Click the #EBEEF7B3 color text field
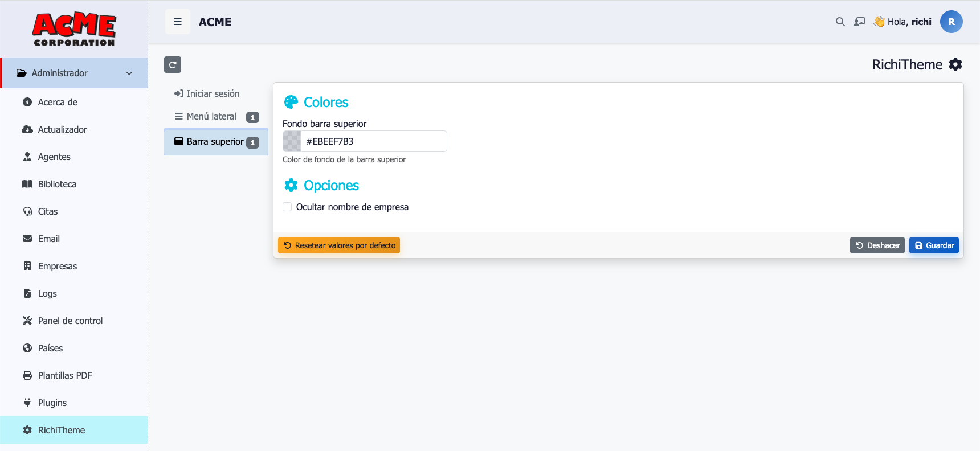The height and width of the screenshot is (451, 980). (373, 141)
